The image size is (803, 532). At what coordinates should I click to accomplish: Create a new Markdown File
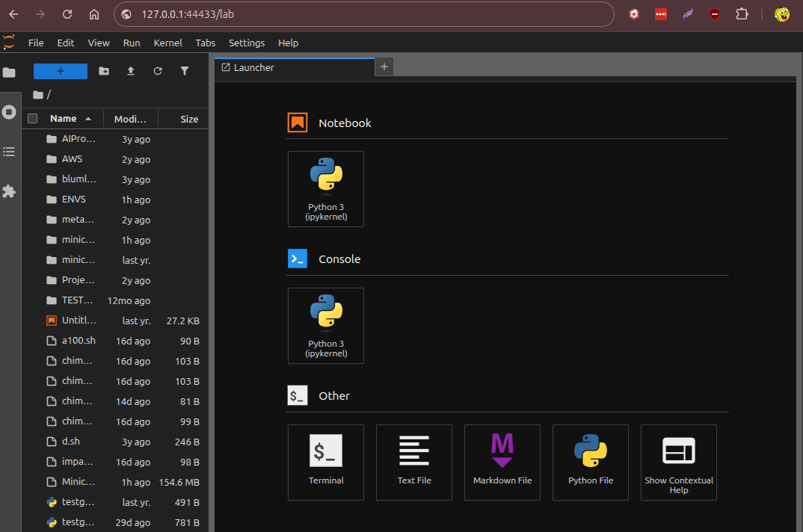(502, 463)
